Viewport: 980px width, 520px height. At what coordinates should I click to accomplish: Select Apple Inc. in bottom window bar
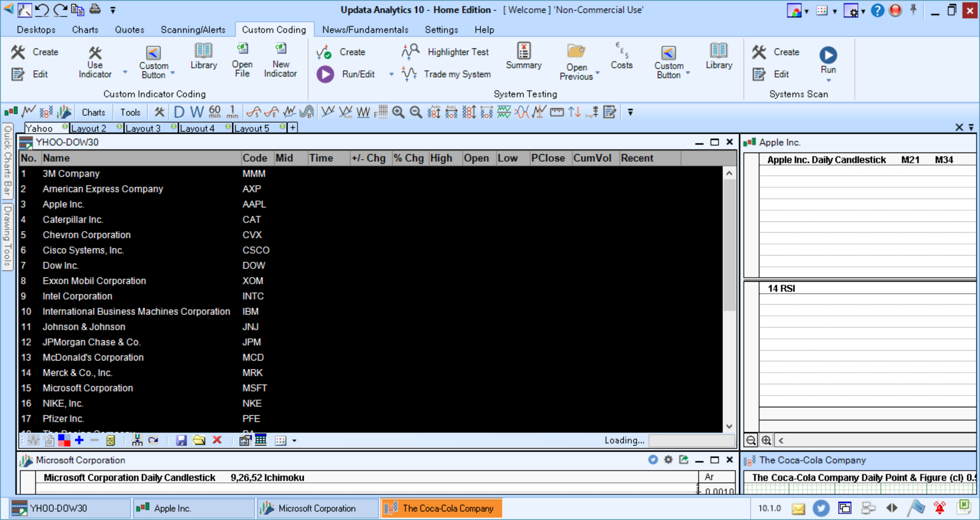(193, 508)
